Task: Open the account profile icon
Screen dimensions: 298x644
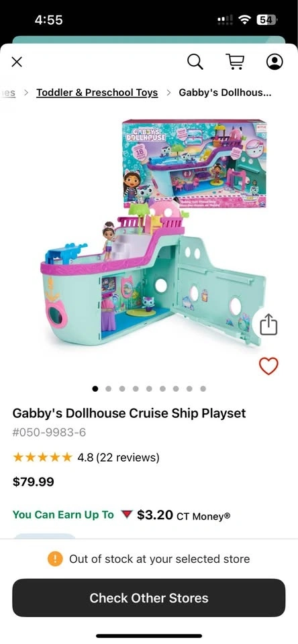Action: tap(275, 62)
